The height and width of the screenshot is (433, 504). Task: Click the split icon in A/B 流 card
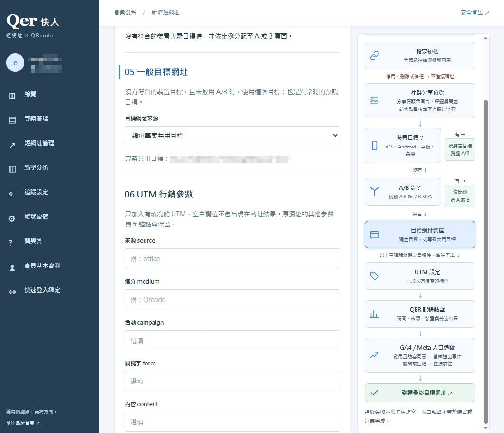click(x=375, y=191)
